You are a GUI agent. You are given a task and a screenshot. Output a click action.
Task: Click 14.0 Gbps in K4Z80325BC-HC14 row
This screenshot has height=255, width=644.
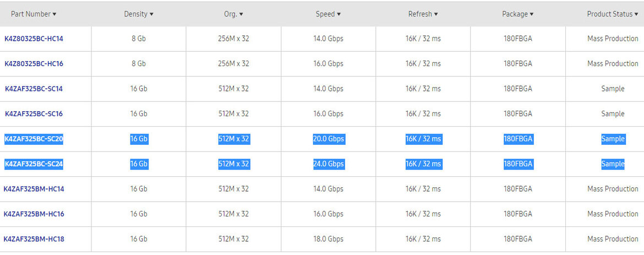[x=328, y=39]
